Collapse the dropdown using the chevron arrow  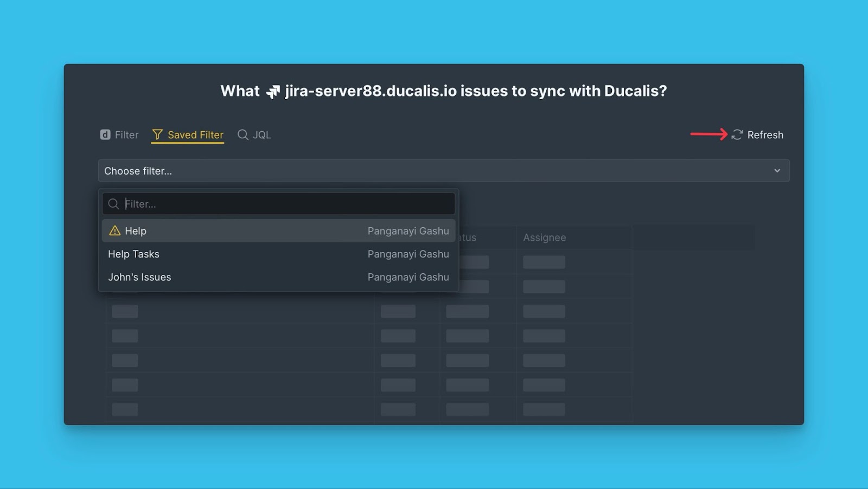coord(777,171)
